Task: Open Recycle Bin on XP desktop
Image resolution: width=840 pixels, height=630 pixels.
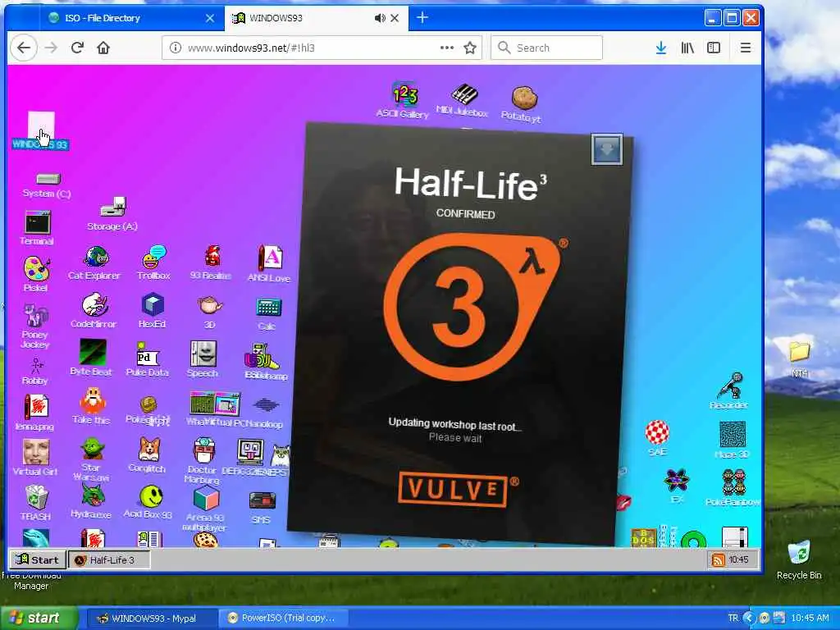Action: click(799, 560)
